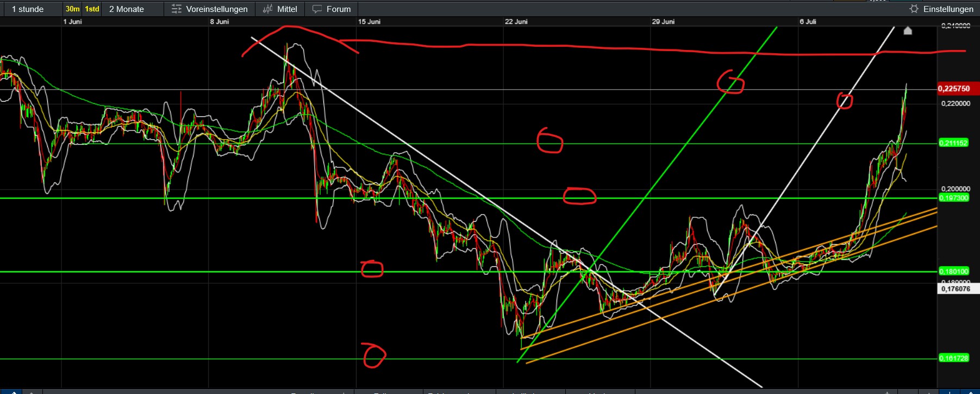Switch to the 1std timeframe
980x394 pixels.
click(92, 9)
